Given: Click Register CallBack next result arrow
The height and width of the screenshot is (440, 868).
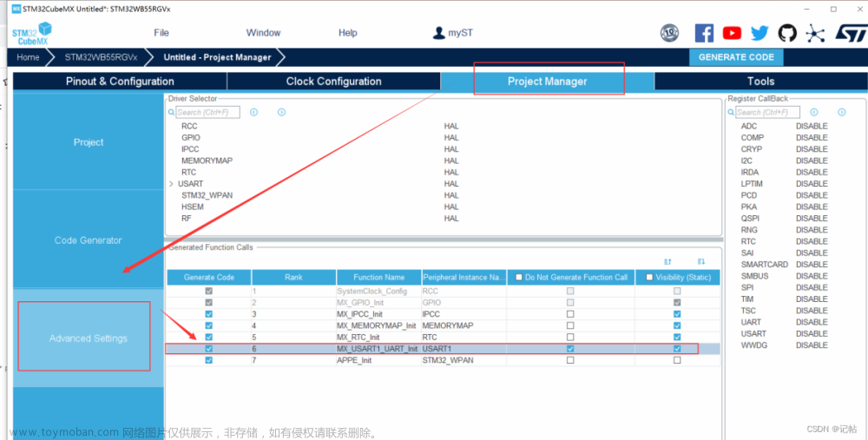Looking at the screenshot, I should [841, 112].
